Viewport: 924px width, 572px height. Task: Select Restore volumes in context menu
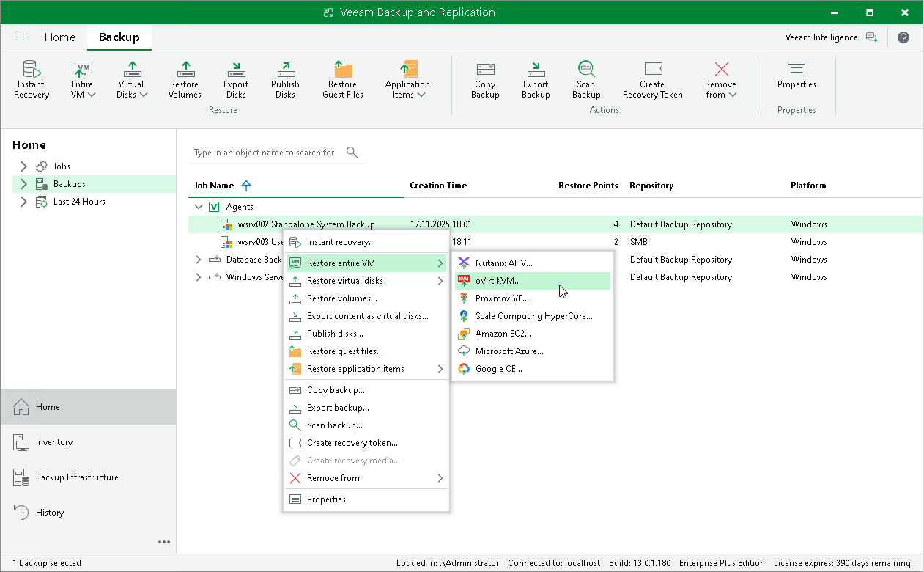tap(366, 298)
